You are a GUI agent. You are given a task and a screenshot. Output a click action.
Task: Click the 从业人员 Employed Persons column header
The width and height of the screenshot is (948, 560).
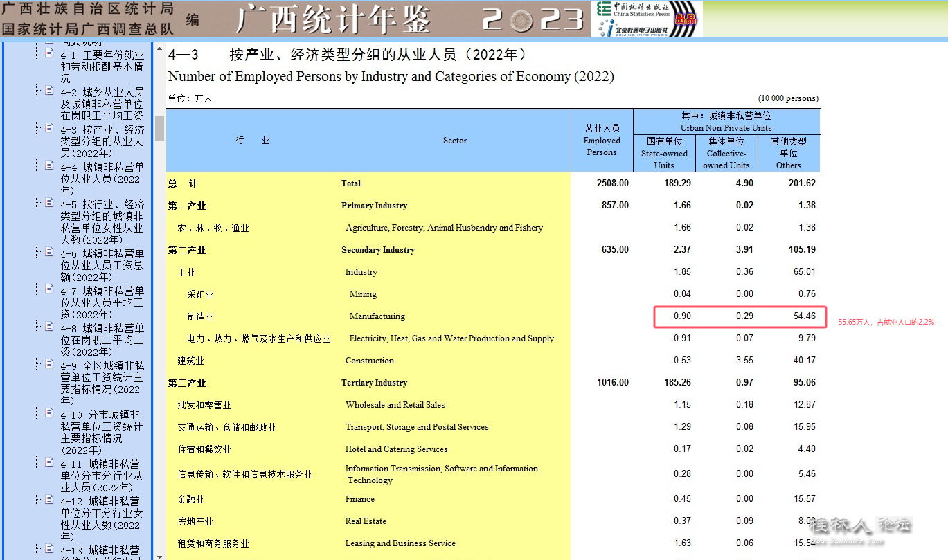pos(602,140)
